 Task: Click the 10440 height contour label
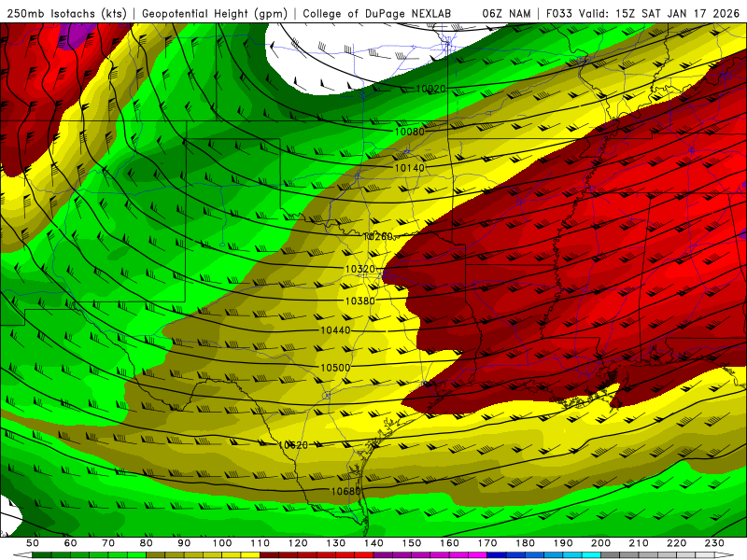(x=335, y=330)
